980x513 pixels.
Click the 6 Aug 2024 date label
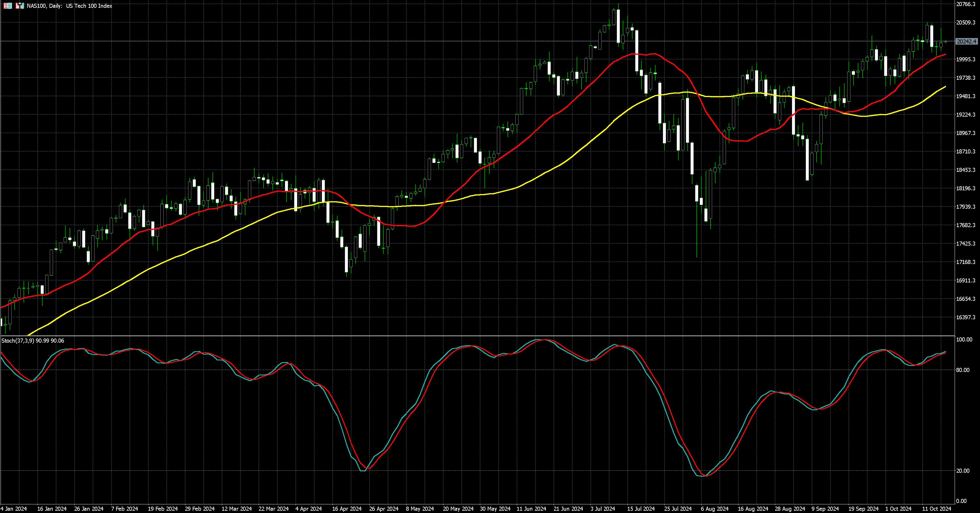point(714,508)
